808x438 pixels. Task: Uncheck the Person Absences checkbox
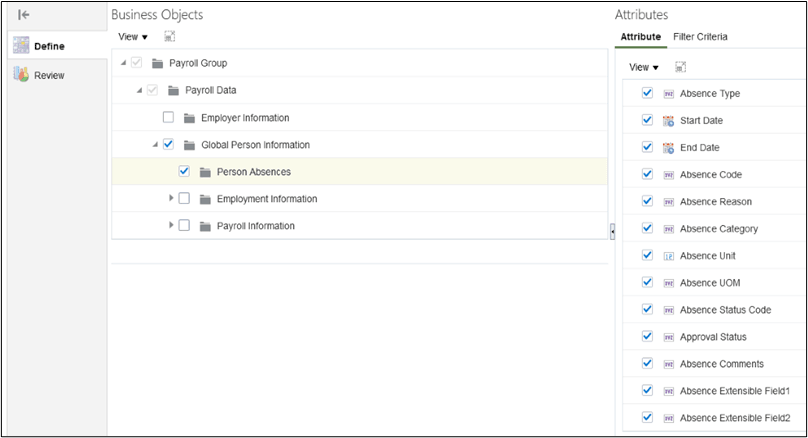(x=184, y=171)
